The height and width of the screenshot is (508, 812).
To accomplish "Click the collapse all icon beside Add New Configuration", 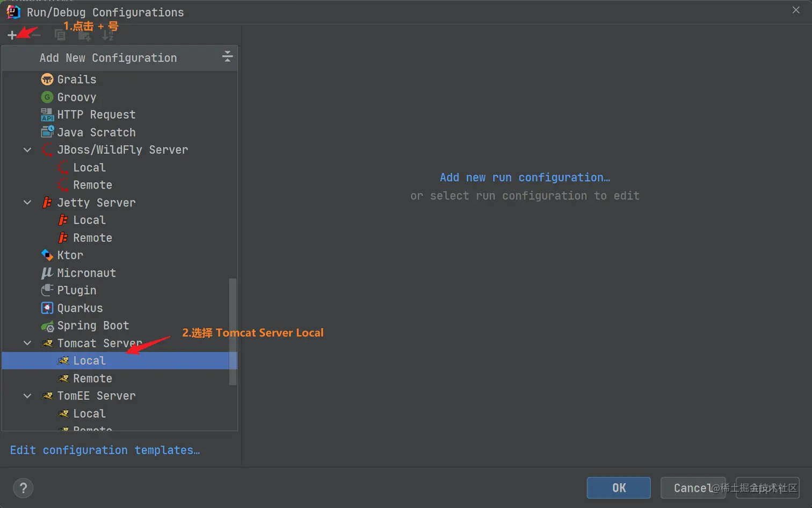I will (227, 56).
